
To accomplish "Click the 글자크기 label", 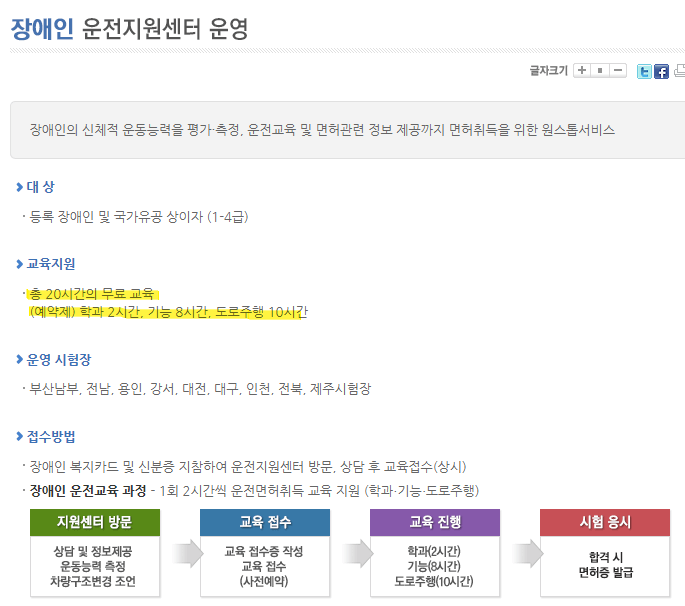I will pos(548,70).
